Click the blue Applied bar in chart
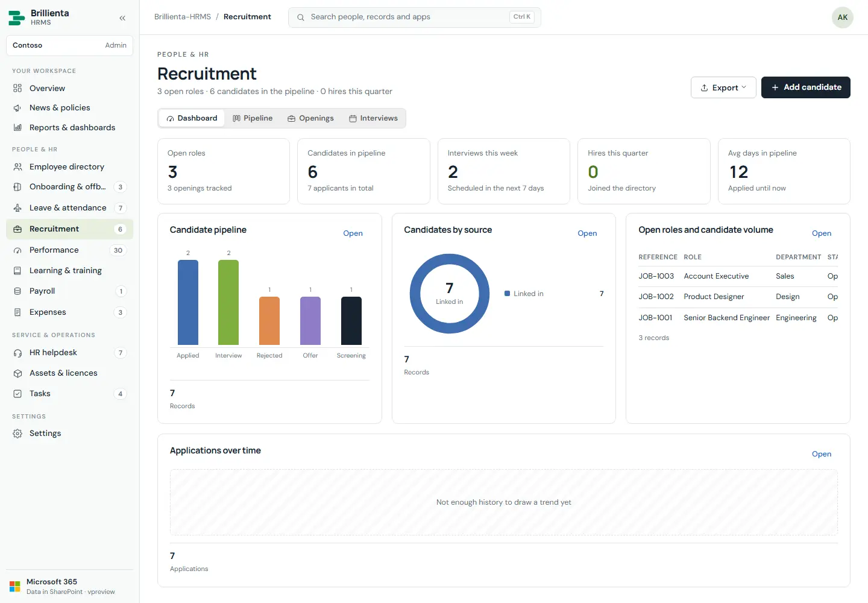The width and height of the screenshot is (868, 603). 188,302
